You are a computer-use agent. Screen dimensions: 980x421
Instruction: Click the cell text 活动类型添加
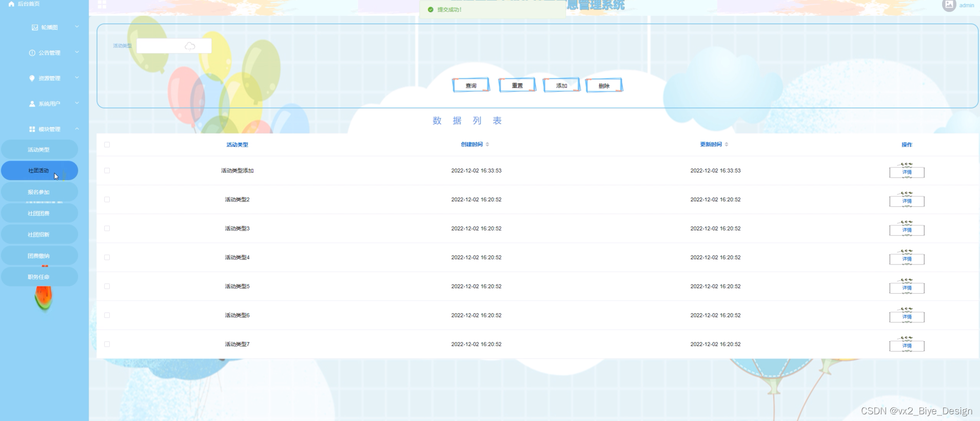coord(237,170)
